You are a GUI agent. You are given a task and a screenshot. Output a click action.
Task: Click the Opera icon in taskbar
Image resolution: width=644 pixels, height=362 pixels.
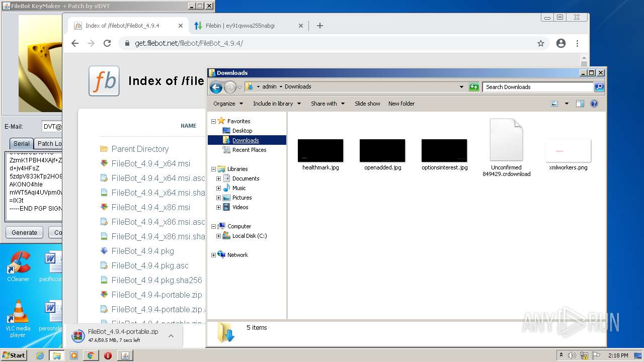pyautogui.click(x=108, y=355)
